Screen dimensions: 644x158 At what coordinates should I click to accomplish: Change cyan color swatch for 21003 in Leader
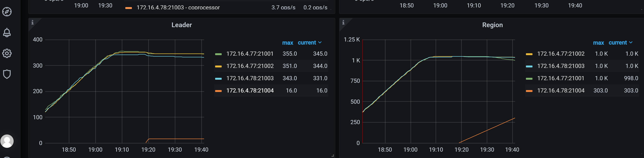pyautogui.click(x=218, y=78)
